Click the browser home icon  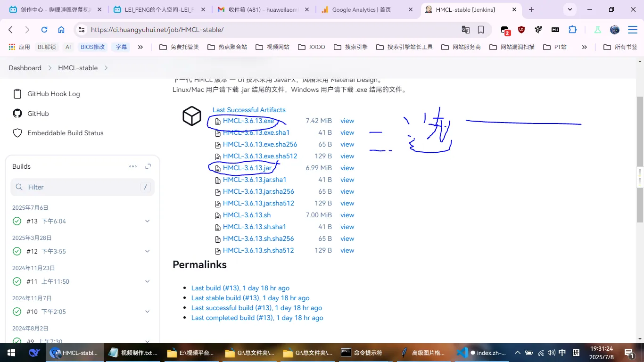coord(61,30)
